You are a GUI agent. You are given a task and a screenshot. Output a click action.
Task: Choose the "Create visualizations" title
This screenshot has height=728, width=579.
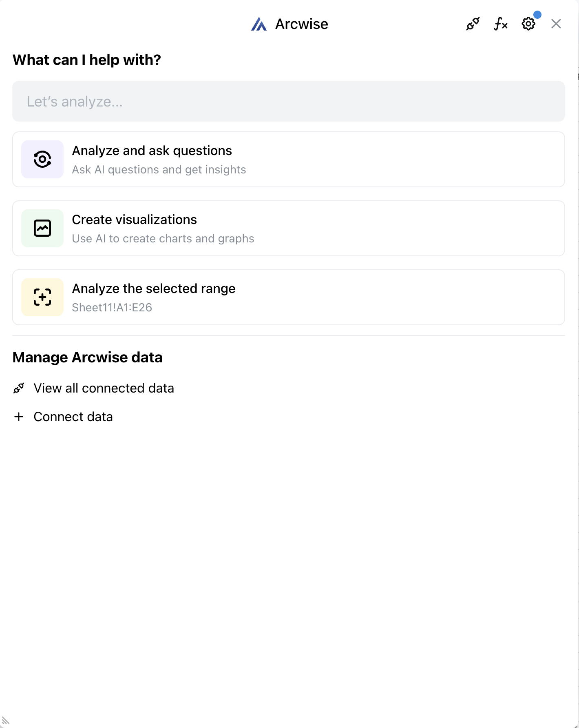coord(134,220)
